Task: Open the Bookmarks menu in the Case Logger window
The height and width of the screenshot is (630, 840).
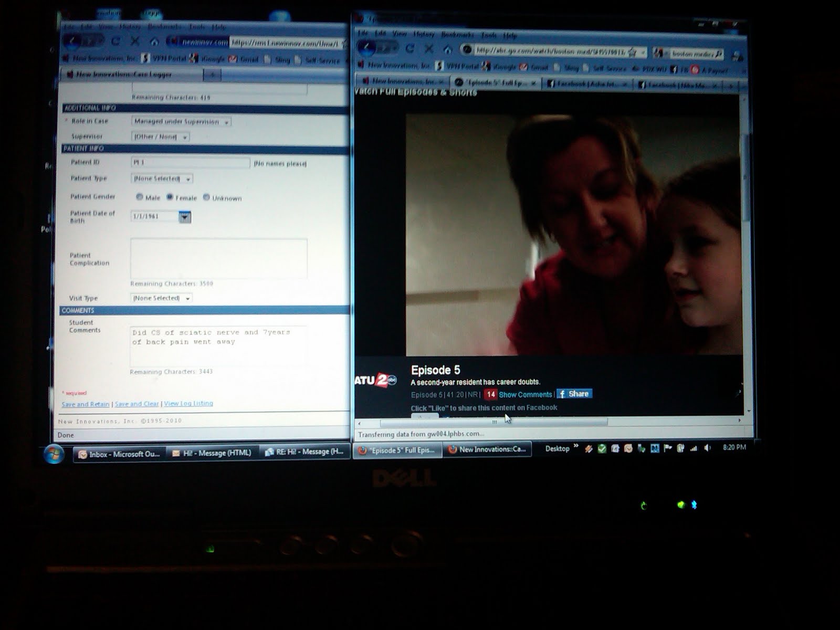Action: pos(164,26)
